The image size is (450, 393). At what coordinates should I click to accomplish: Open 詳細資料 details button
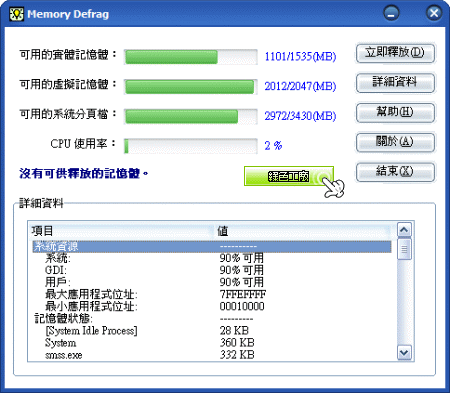(x=395, y=83)
